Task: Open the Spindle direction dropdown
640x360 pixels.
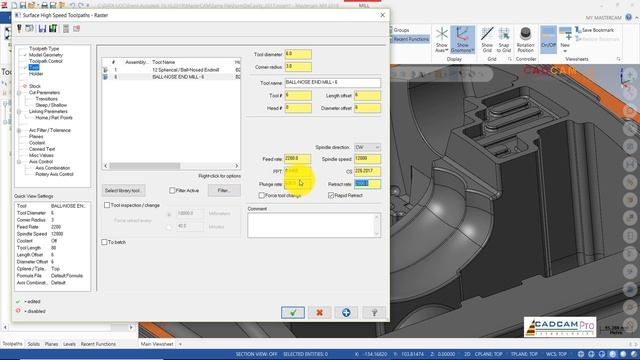Action: pyautogui.click(x=367, y=147)
